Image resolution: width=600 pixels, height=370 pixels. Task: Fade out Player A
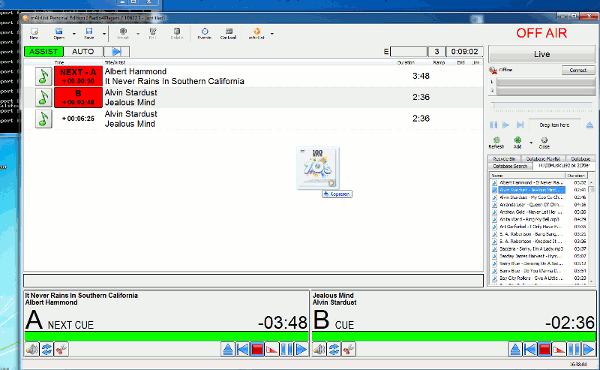[x=272, y=349]
